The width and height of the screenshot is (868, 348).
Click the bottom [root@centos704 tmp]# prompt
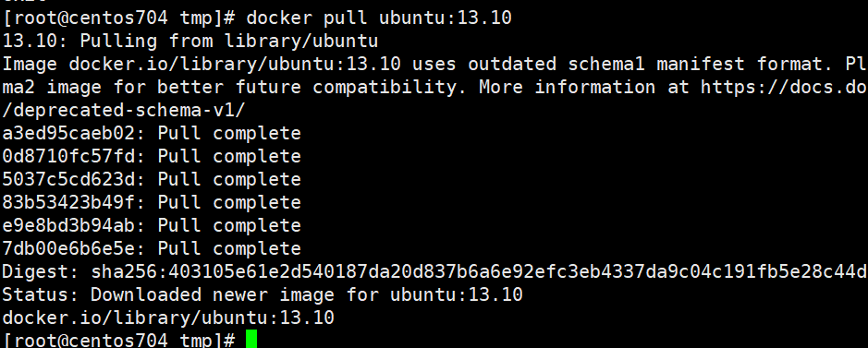119,340
